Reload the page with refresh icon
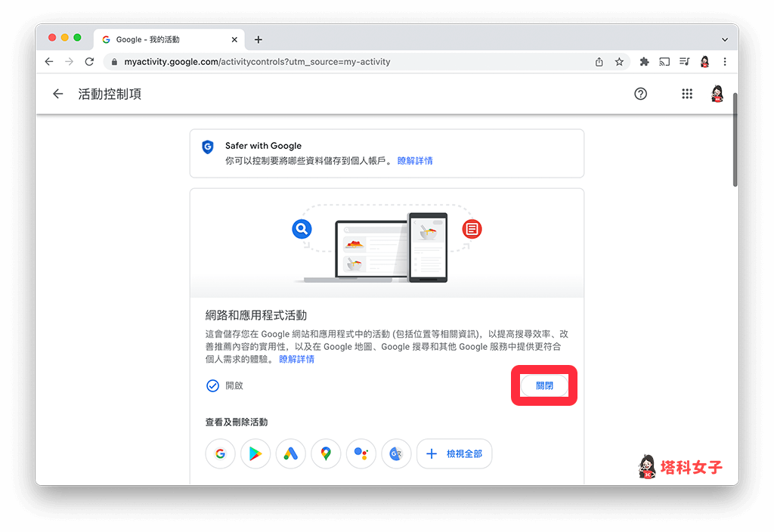Viewport: 774px width, 532px height. coord(89,62)
